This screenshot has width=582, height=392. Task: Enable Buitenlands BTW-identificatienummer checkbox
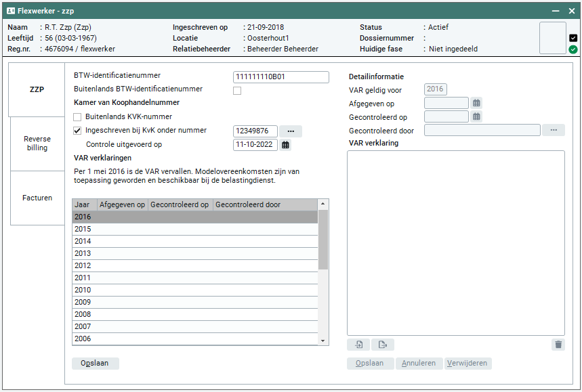237,91
